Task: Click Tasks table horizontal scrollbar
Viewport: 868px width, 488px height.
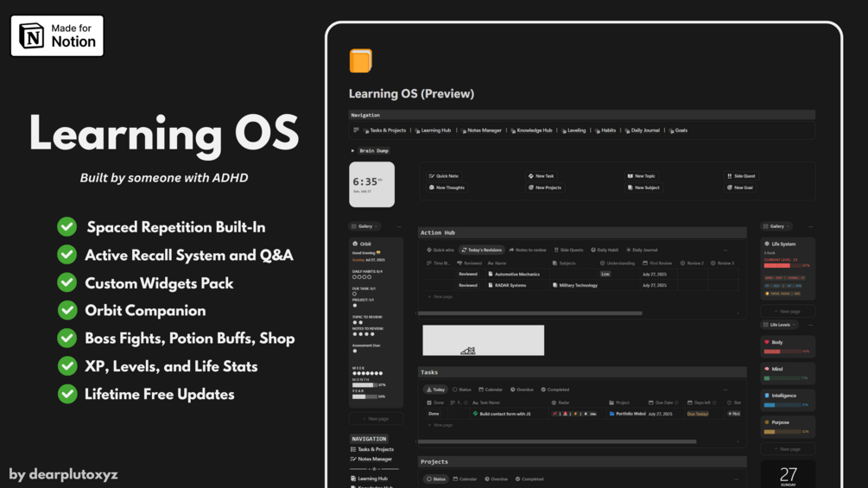Action: coord(557,441)
